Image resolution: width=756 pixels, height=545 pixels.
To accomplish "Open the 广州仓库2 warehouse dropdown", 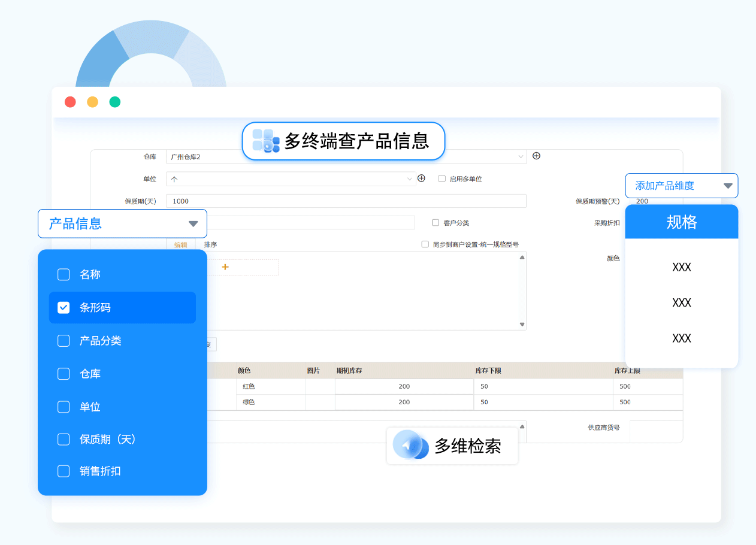I will [521, 157].
